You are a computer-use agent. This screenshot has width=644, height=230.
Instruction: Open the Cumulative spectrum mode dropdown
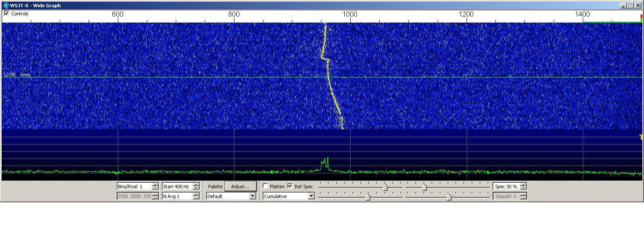289,196
